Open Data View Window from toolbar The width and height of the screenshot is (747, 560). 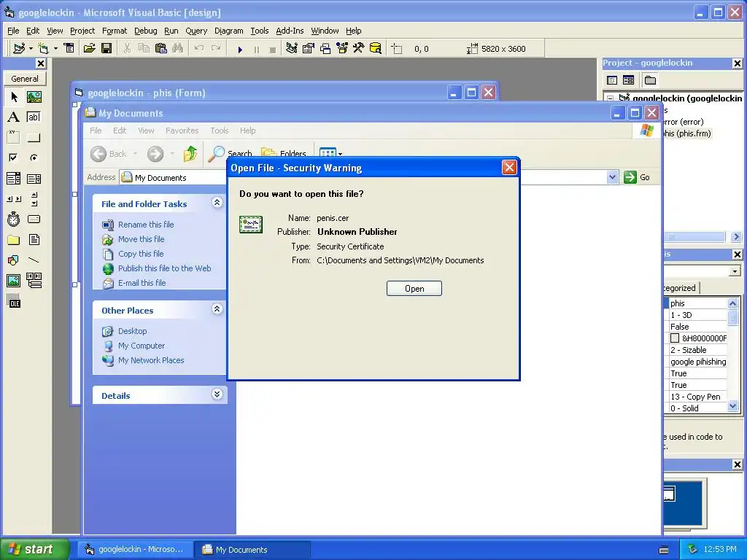coord(376,49)
